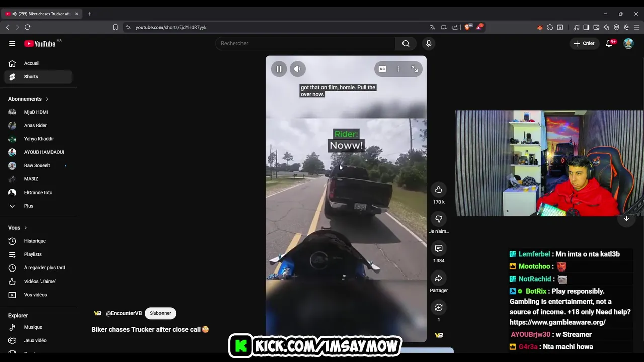
Task: Open Anas Rider subscription
Action: pos(38,125)
